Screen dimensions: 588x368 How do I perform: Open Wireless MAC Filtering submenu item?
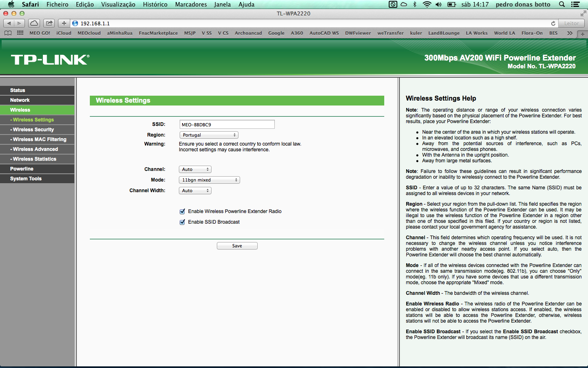point(37,139)
